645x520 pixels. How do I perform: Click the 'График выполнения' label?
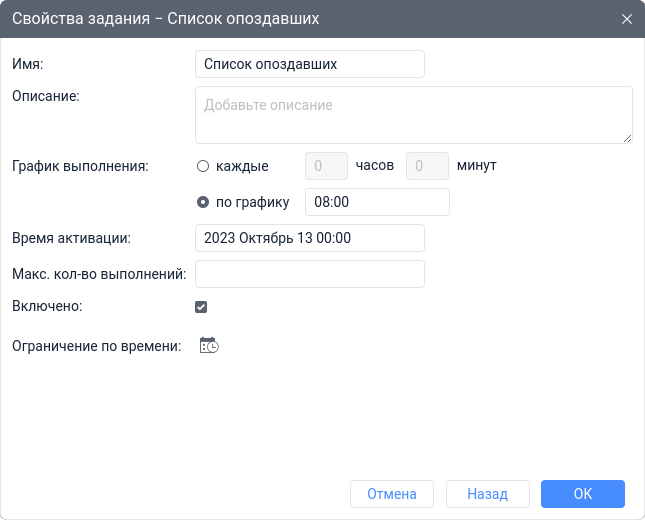point(80,166)
